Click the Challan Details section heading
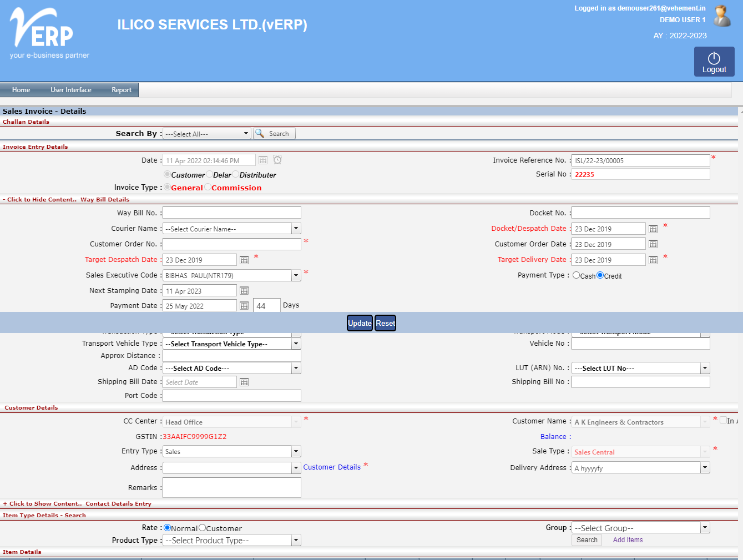Viewport: 743px width, 560px height. pyautogui.click(x=26, y=122)
